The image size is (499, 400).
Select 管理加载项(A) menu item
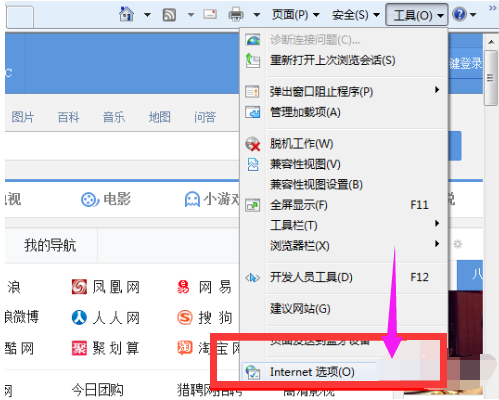[343, 112]
